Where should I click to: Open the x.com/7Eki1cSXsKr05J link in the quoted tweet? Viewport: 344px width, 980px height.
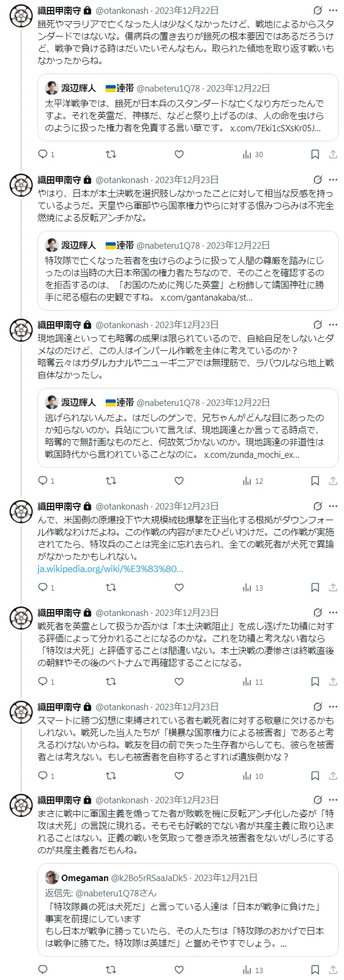click(x=276, y=128)
